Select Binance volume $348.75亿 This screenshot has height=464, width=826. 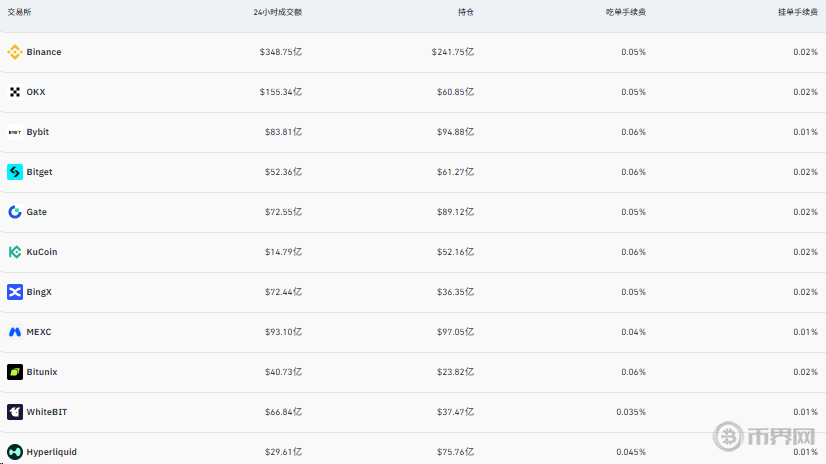281,52
